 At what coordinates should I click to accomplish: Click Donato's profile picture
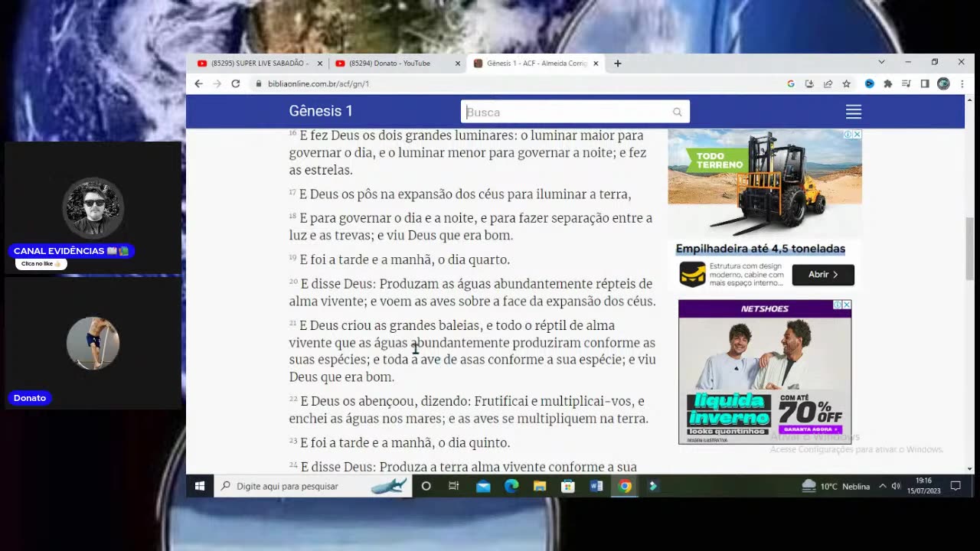(93, 344)
